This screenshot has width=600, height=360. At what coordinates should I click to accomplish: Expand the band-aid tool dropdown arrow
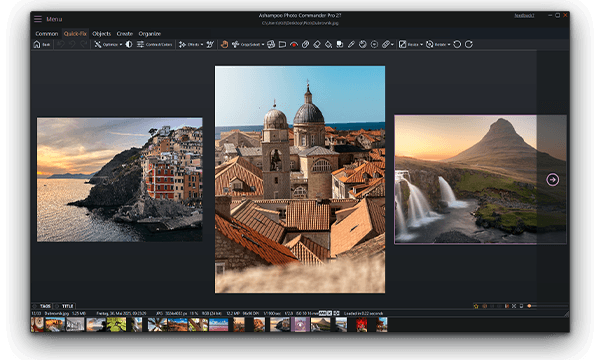pyautogui.click(x=392, y=45)
